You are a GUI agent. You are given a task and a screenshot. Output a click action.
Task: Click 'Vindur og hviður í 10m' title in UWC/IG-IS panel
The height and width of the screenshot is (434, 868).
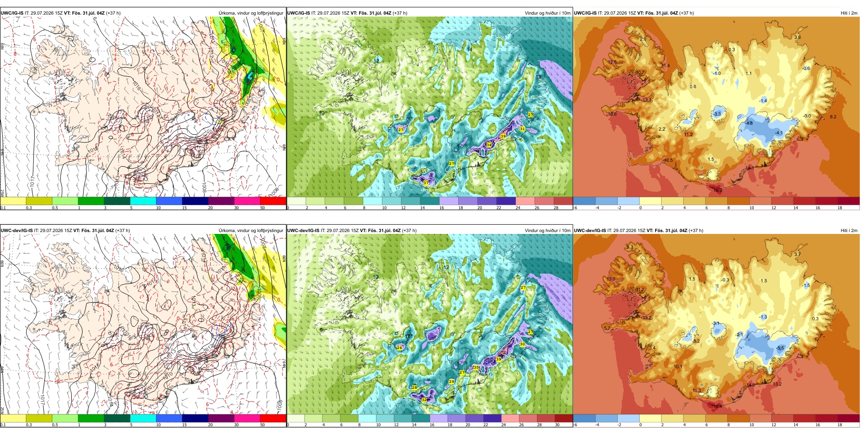click(547, 13)
